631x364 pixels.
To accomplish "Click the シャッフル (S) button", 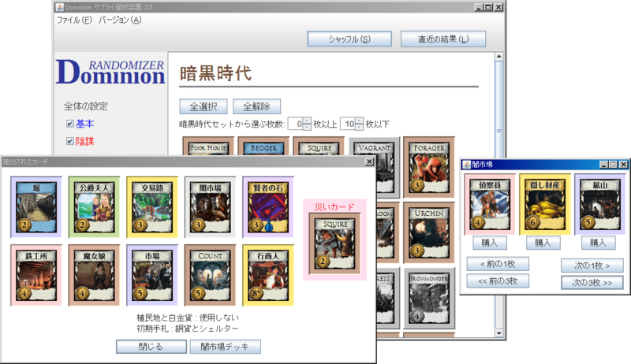I will (x=349, y=39).
